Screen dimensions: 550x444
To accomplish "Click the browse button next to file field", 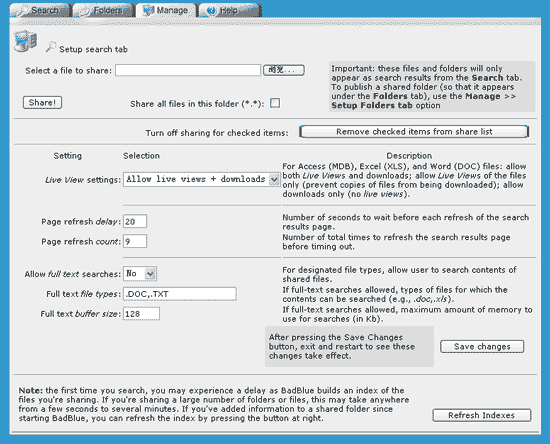I will [x=284, y=70].
